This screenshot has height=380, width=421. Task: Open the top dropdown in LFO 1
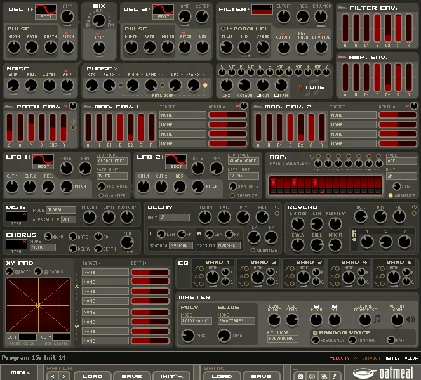pos(112,161)
